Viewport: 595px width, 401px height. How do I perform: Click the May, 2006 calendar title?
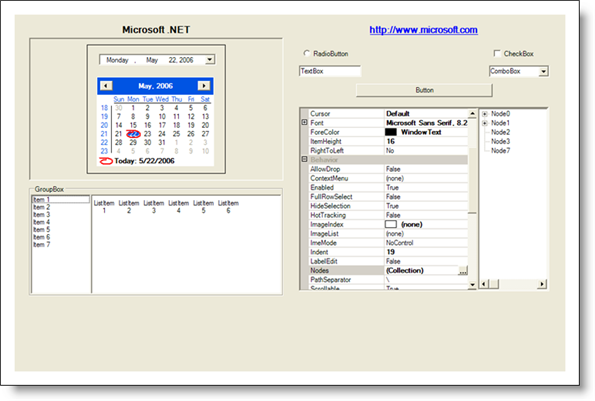(x=156, y=86)
